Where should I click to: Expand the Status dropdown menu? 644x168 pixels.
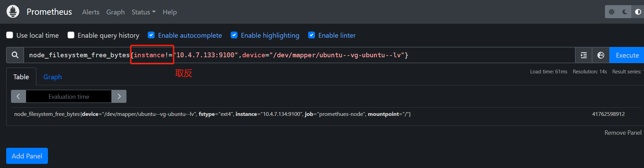pyautogui.click(x=143, y=12)
